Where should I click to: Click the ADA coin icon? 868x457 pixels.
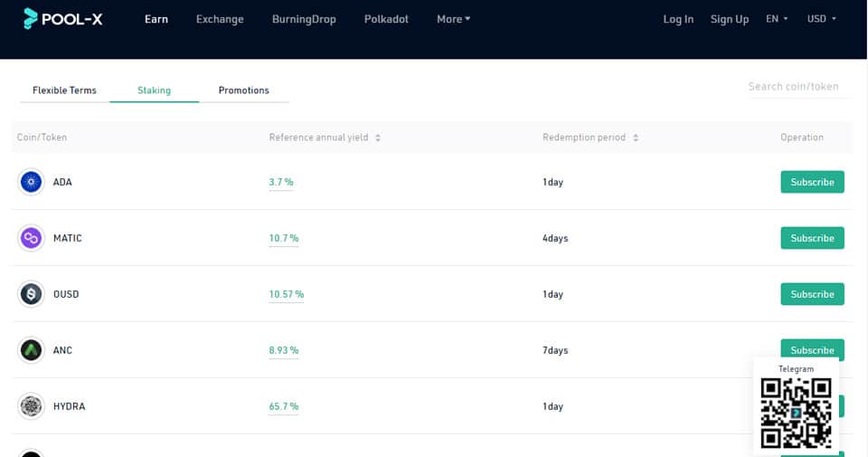pyautogui.click(x=32, y=182)
